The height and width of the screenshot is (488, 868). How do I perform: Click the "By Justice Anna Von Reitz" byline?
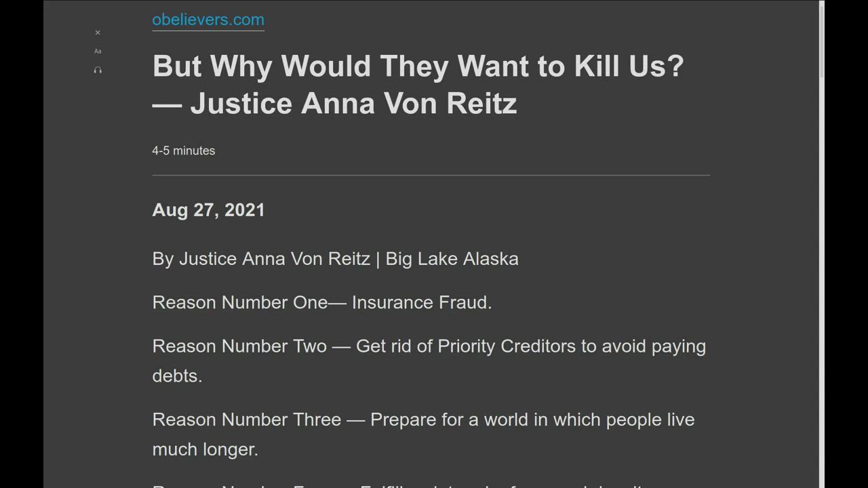[x=261, y=259]
